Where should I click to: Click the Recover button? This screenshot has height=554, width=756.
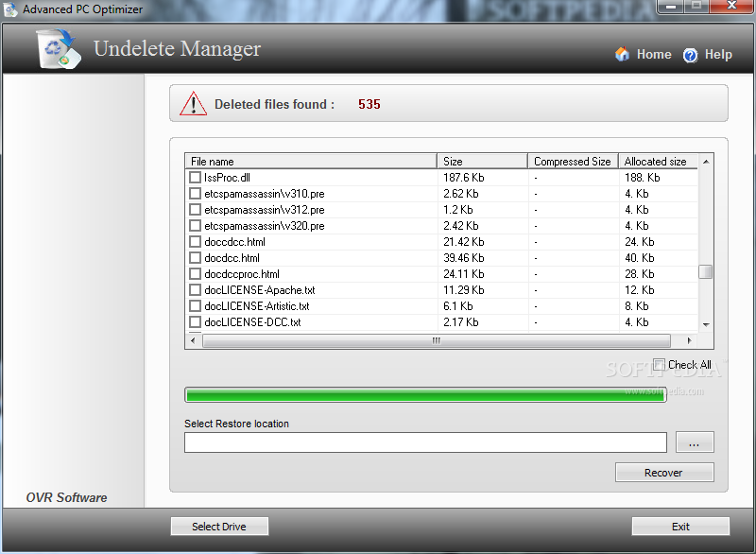pos(664,473)
